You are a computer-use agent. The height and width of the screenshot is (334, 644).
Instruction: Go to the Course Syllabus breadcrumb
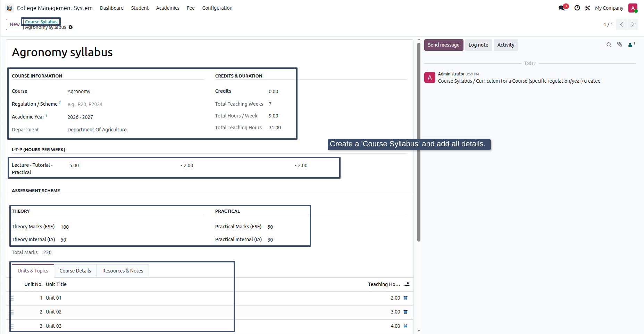[41, 22]
